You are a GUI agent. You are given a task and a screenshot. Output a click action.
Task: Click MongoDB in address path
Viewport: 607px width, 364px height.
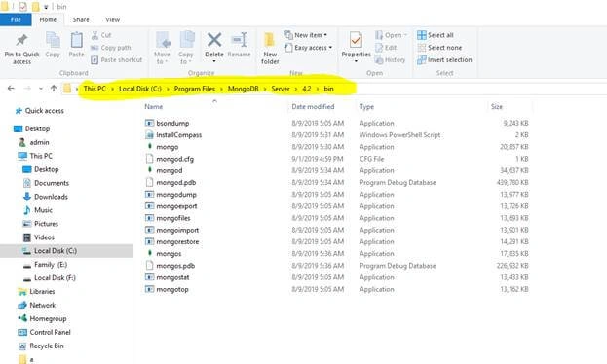pos(244,89)
